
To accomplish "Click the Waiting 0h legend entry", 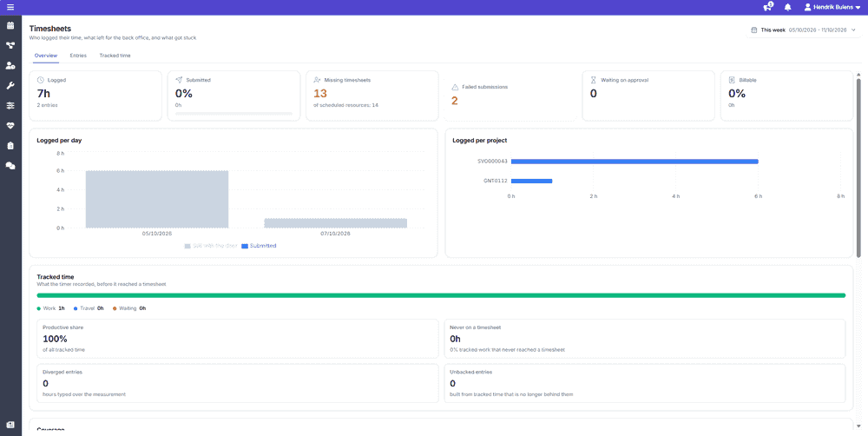I will pos(129,308).
